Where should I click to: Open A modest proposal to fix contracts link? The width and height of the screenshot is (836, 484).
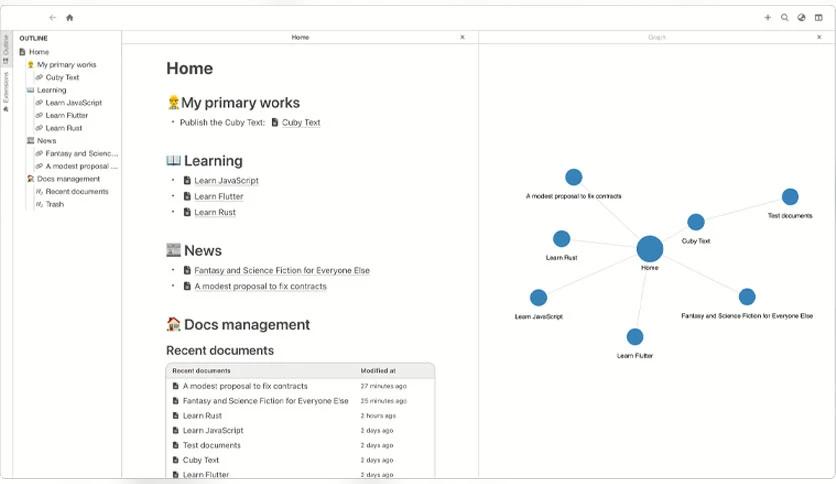[260, 286]
